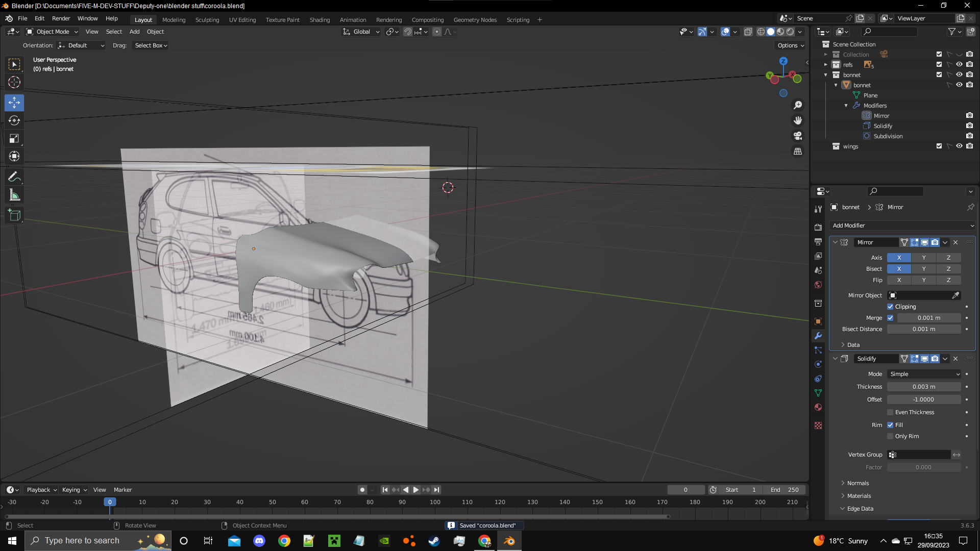
Task: Open the Object Mode dropdown
Action: (x=52, y=32)
